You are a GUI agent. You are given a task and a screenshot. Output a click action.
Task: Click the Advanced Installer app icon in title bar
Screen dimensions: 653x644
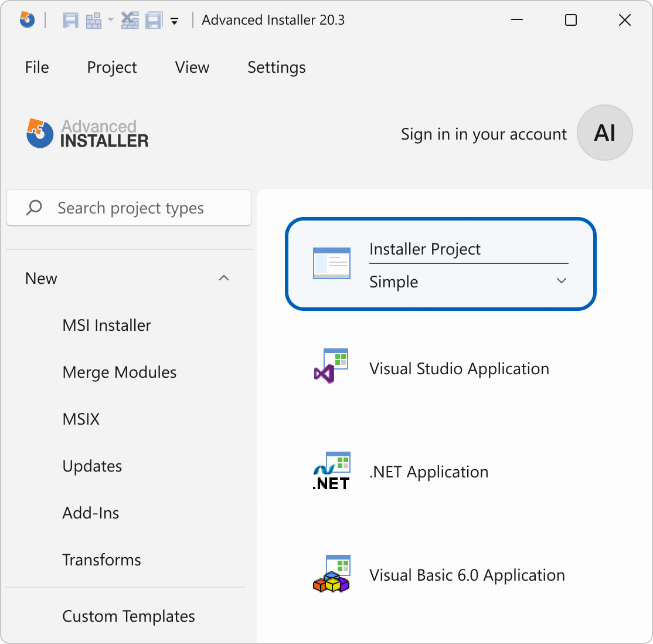pos(28,19)
